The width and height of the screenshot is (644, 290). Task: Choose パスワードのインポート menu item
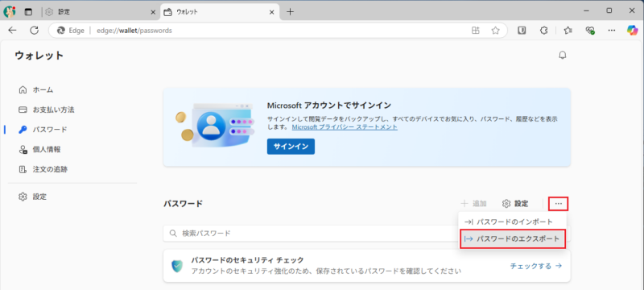[x=513, y=222]
